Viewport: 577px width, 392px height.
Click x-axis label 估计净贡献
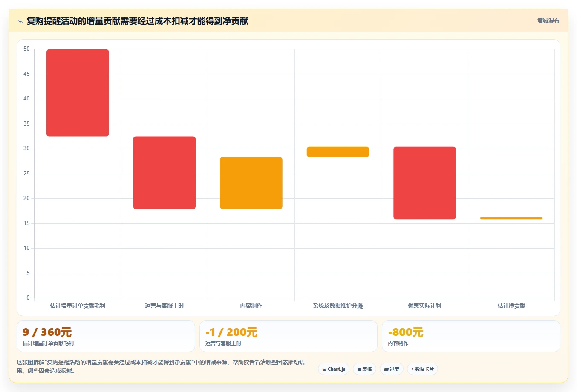pyautogui.click(x=511, y=306)
